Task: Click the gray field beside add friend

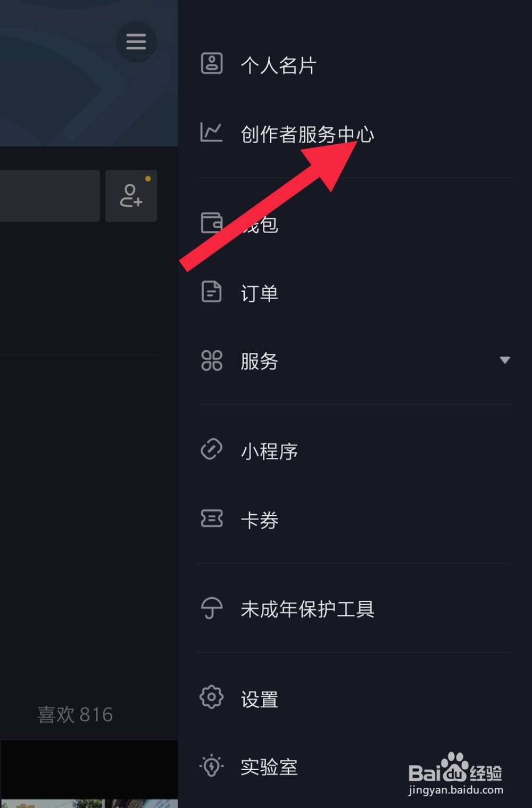Action: pos(50,196)
